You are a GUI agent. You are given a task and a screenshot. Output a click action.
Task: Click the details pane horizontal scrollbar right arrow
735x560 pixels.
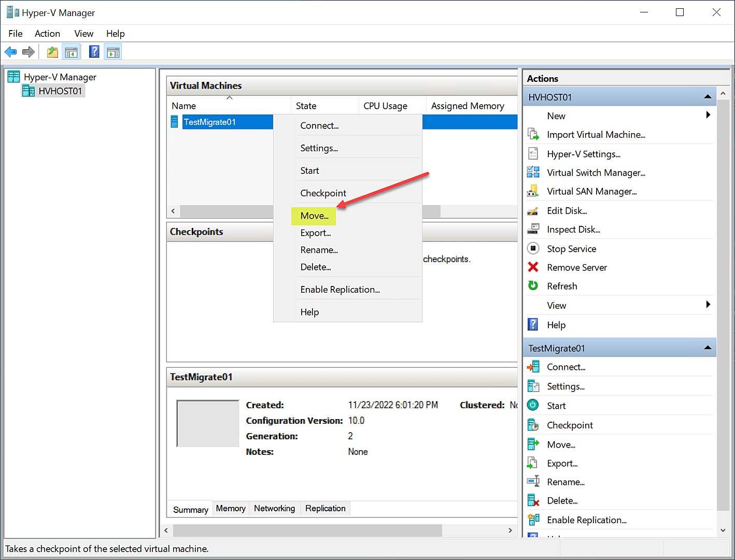[510, 530]
